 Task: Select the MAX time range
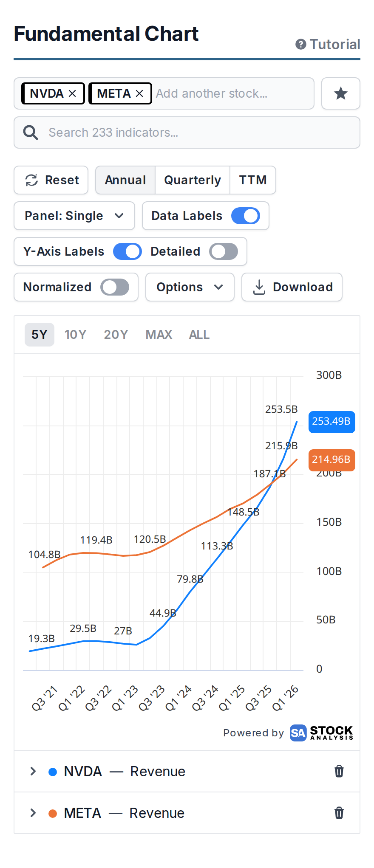point(159,335)
